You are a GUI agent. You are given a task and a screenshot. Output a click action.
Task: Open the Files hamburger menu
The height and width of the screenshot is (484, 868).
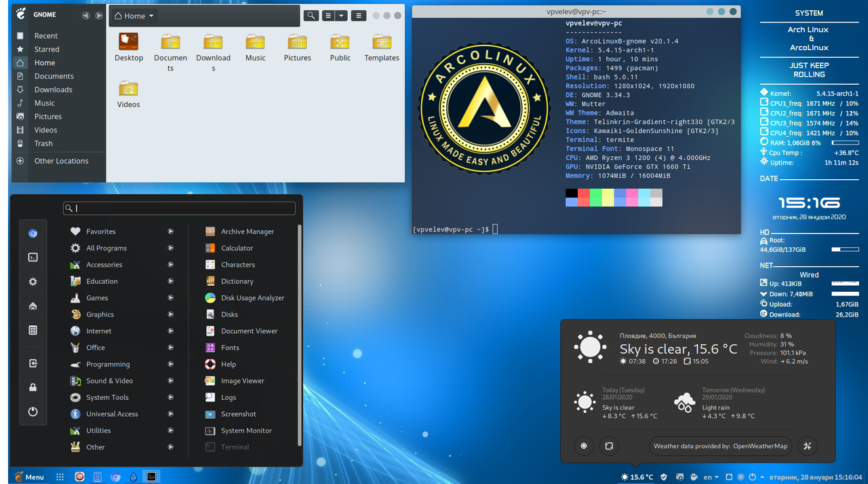[x=358, y=16]
